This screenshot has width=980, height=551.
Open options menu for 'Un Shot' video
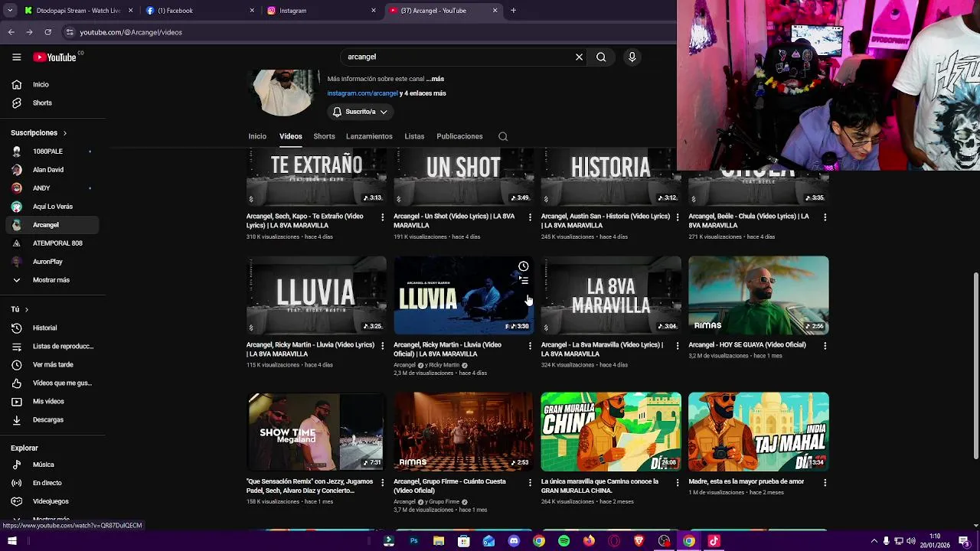[x=530, y=217]
